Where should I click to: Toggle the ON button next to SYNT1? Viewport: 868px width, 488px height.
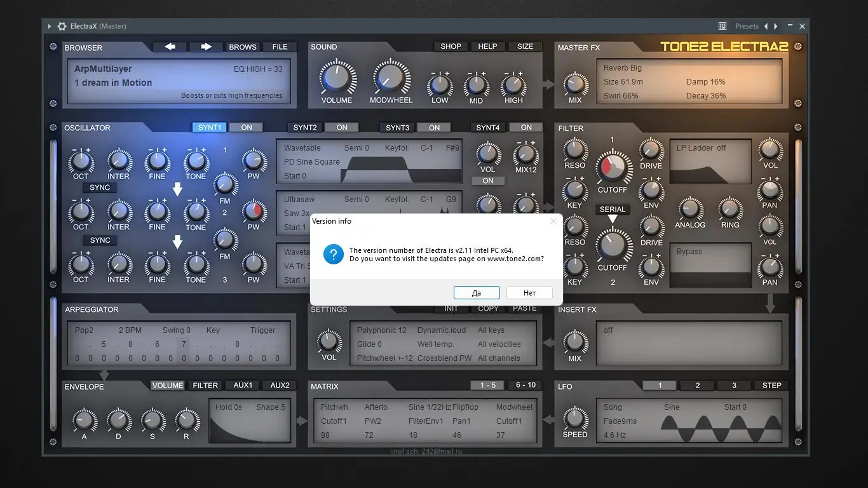click(247, 128)
